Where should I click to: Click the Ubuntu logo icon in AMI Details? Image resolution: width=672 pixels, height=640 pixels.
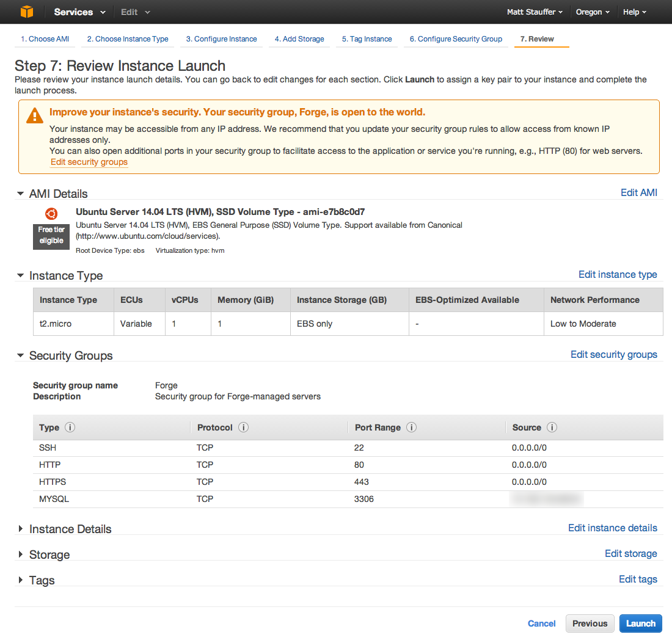(51, 213)
